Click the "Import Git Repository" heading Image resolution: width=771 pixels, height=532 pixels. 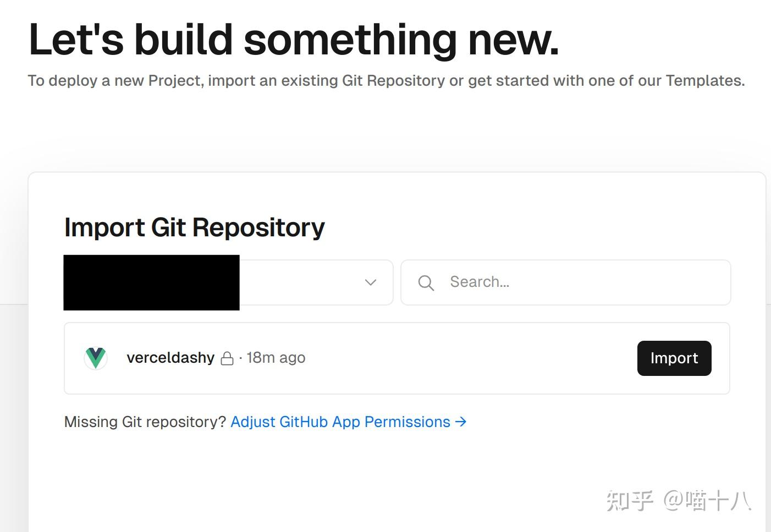pyautogui.click(x=194, y=228)
